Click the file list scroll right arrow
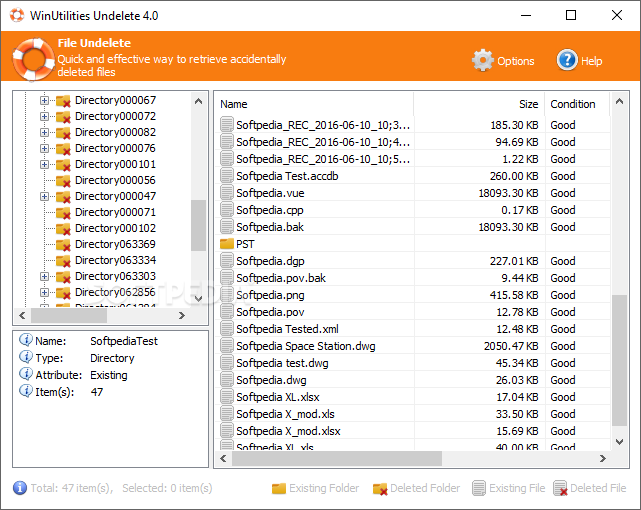641x510 pixels. pos(603,459)
